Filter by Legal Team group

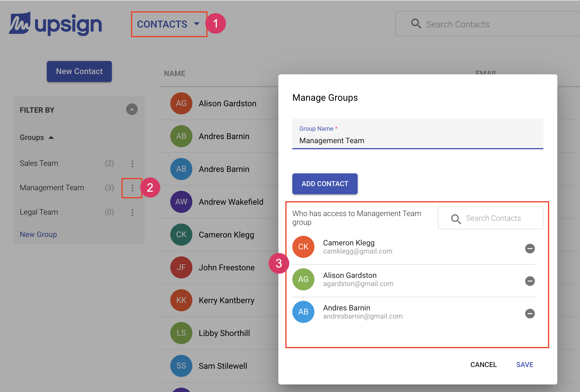[39, 212]
